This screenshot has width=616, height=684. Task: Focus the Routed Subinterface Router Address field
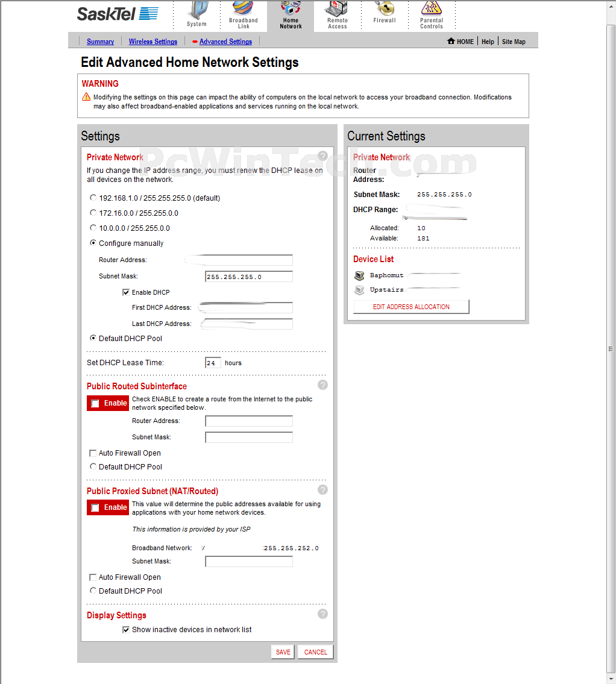pyautogui.click(x=249, y=421)
